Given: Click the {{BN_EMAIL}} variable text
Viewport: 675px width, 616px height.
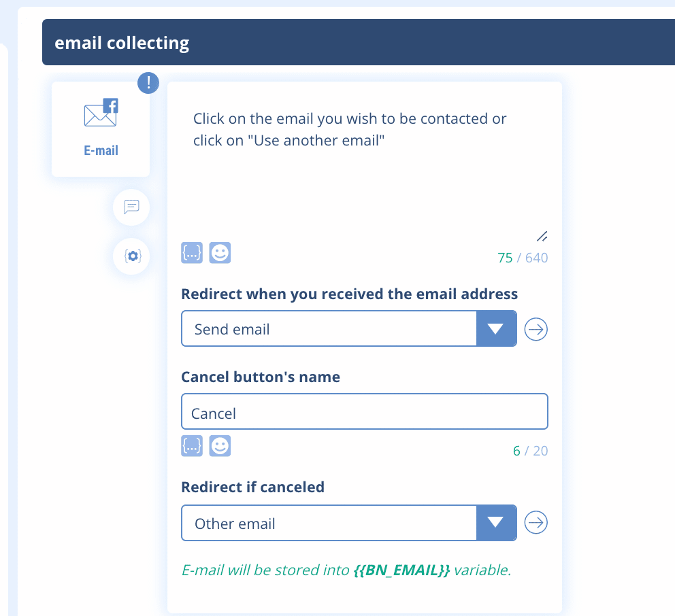Looking at the screenshot, I should tap(401, 570).
